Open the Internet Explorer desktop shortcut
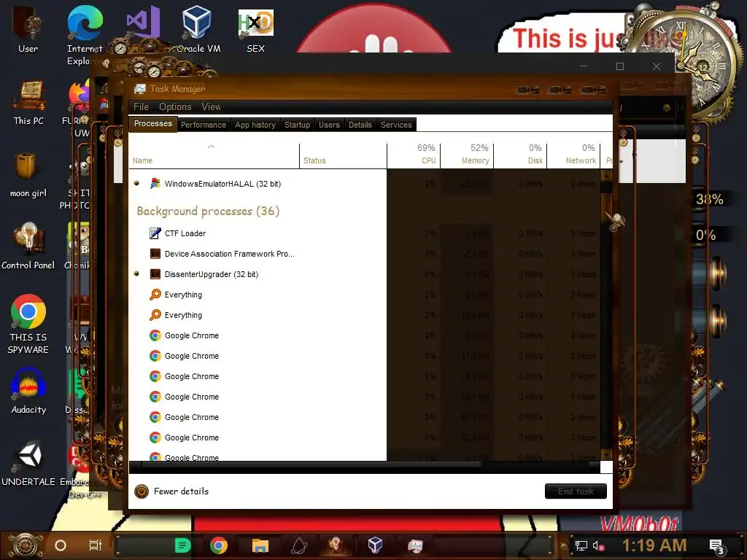The height and width of the screenshot is (560, 747). pyautogui.click(x=85, y=36)
